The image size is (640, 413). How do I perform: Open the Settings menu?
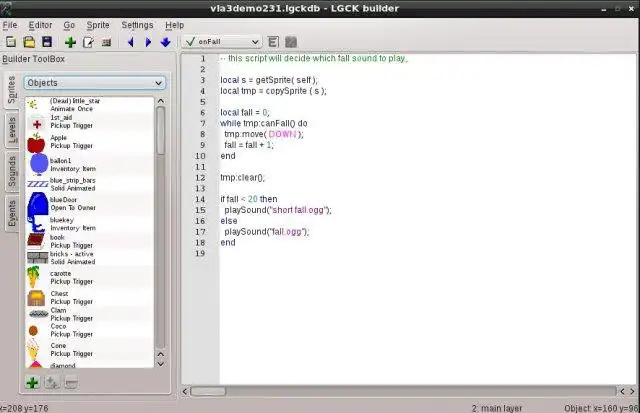137,25
